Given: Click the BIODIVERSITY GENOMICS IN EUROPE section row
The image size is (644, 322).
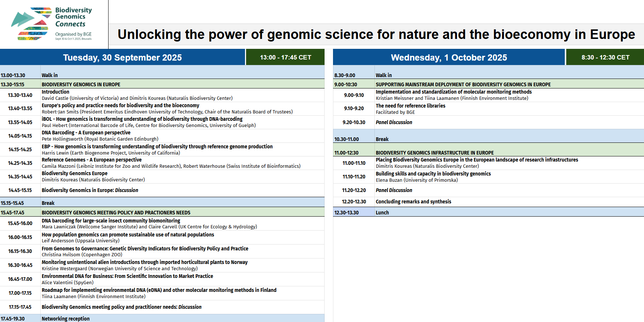Looking at the screenshot, I should point(162,84).
